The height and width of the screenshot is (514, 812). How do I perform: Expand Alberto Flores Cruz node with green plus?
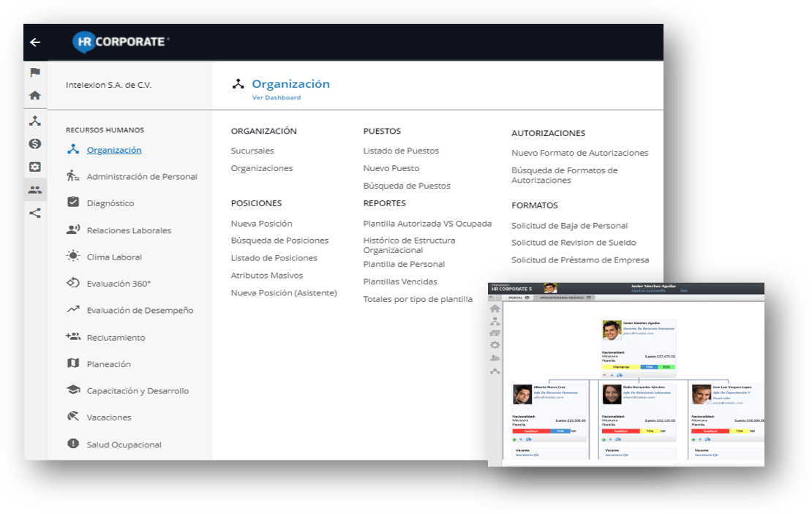pyautogui.click(x=515, y=439)
